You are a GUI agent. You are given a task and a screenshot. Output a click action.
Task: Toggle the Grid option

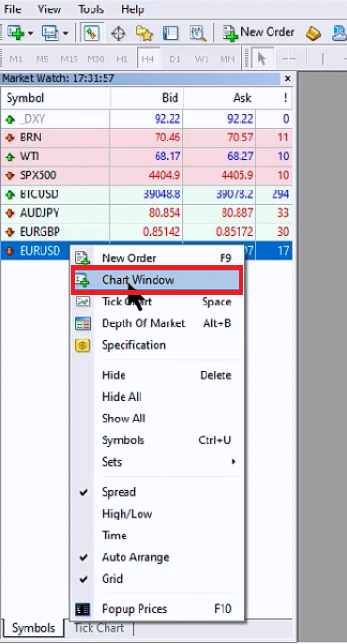157,579
